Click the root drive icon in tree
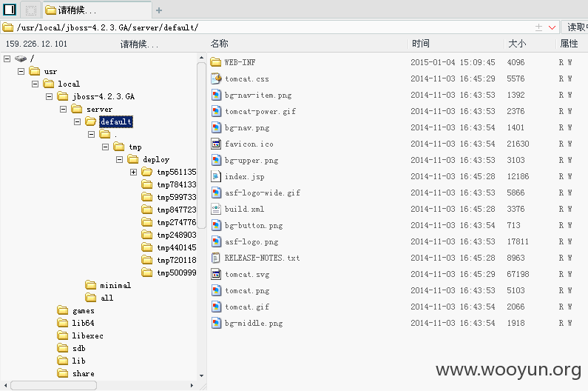 click(x=21, y=59)
